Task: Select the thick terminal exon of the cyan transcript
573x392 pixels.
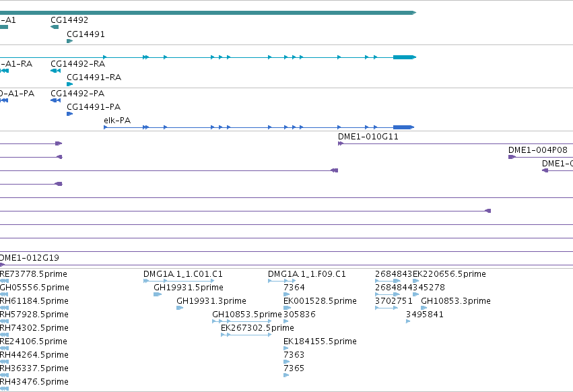Action: click(405, 57)
